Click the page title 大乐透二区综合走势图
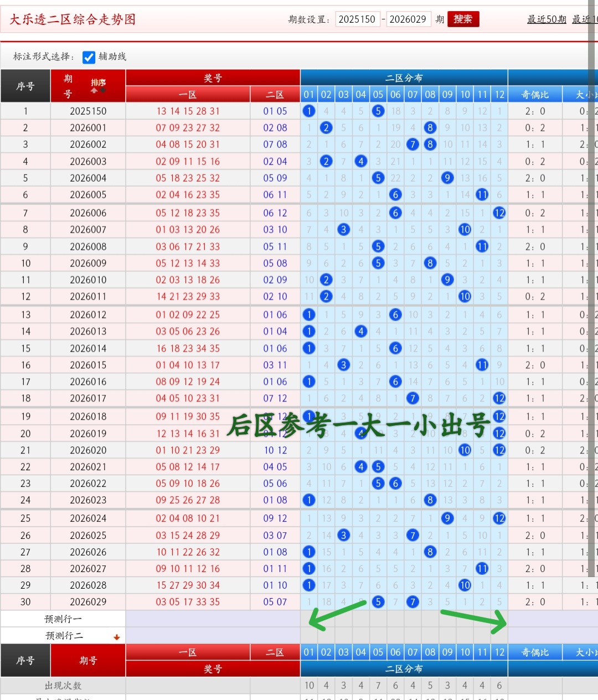Image resolution: width=598 pixels, height=700 pixels. [73, 19]
